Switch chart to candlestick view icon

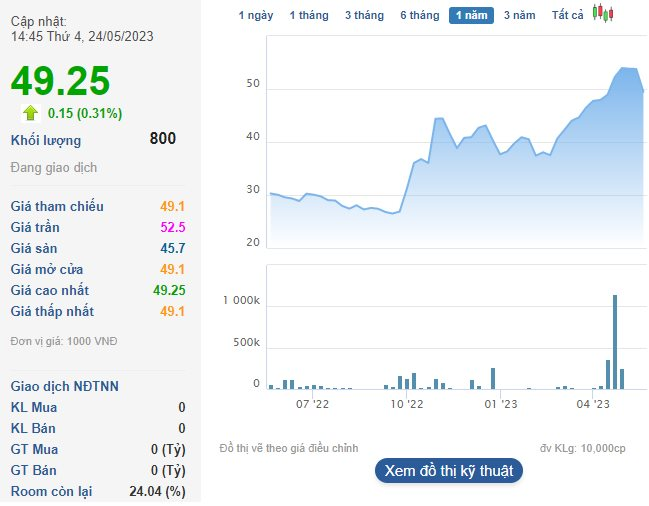[x=603, y=13]
